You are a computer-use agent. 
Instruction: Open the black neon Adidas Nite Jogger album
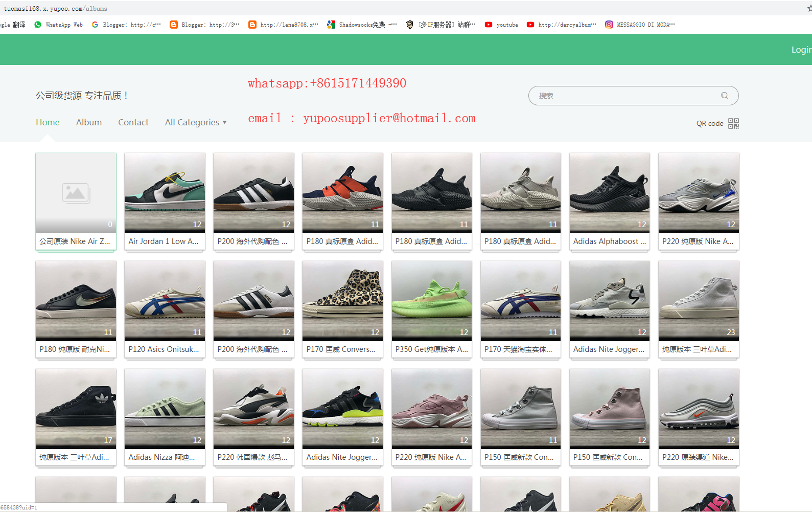[x=342, y=417]
